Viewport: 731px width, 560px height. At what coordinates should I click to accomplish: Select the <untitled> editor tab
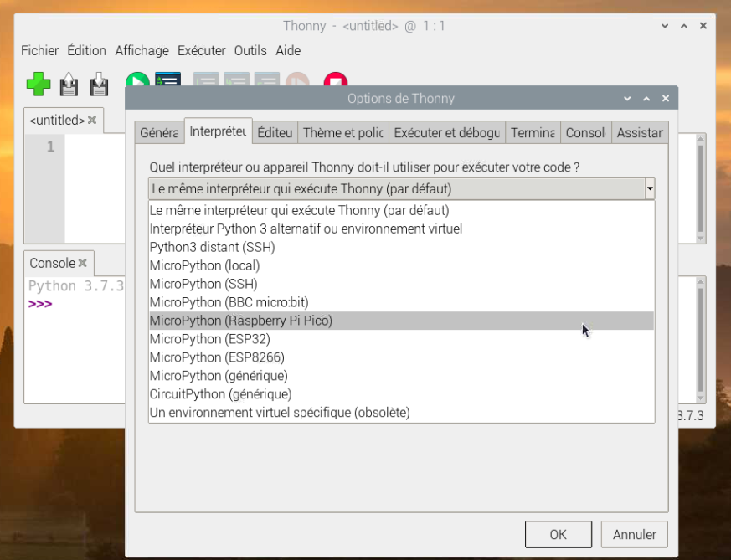(57, 121)
